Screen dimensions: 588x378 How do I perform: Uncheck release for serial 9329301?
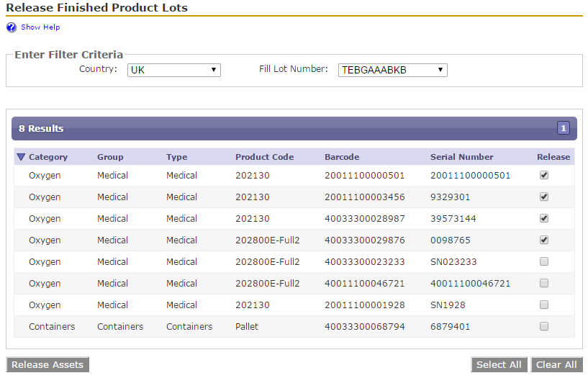(x=544, y=197)
